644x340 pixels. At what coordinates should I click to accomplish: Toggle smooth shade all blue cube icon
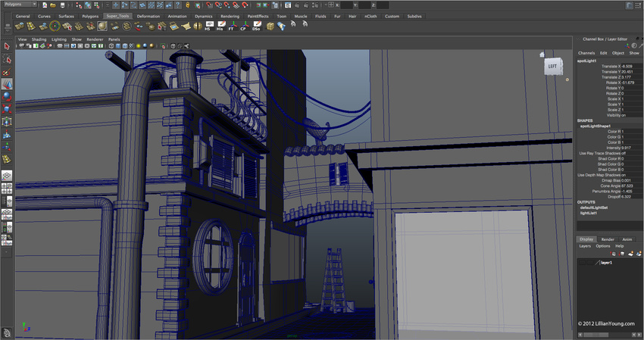click(118, 46)
